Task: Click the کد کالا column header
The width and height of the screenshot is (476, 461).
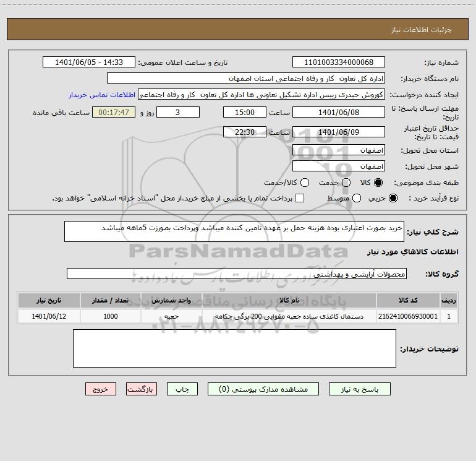Action: pyautogui.click(x=408, y=300)
